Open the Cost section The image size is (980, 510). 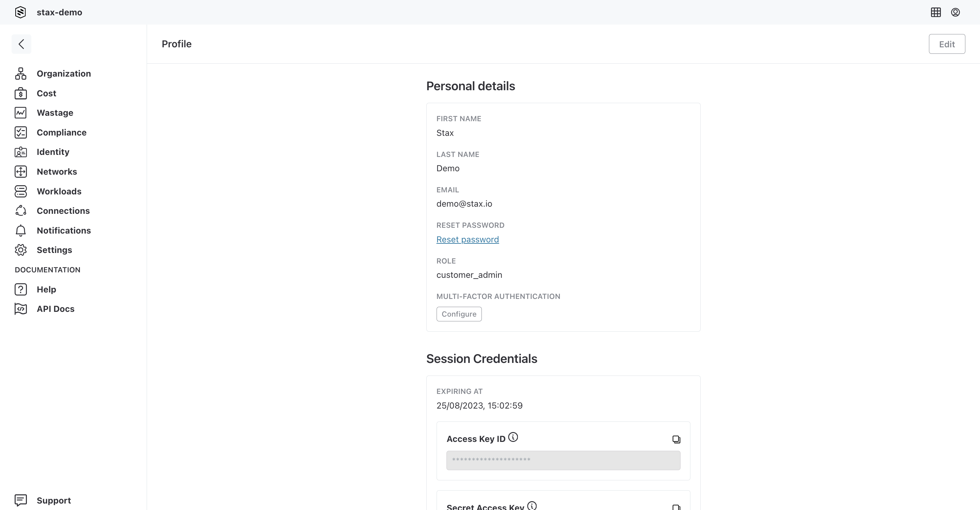click(46, 93)
